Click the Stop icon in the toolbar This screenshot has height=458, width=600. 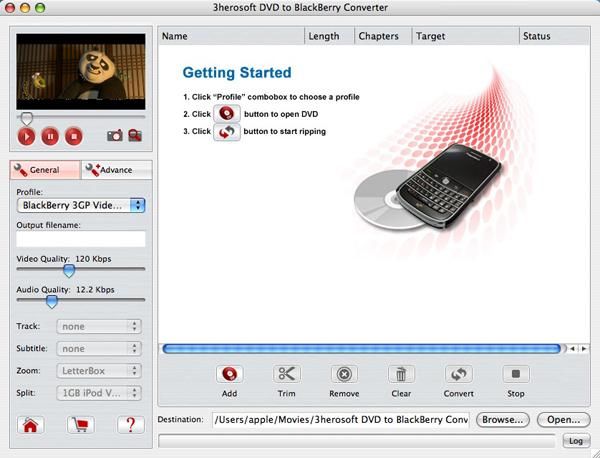tap(516, 374)
